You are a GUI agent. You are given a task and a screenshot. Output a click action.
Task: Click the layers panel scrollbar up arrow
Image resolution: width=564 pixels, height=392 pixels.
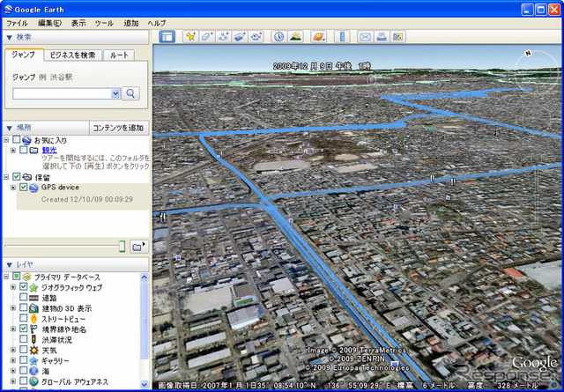145,277
